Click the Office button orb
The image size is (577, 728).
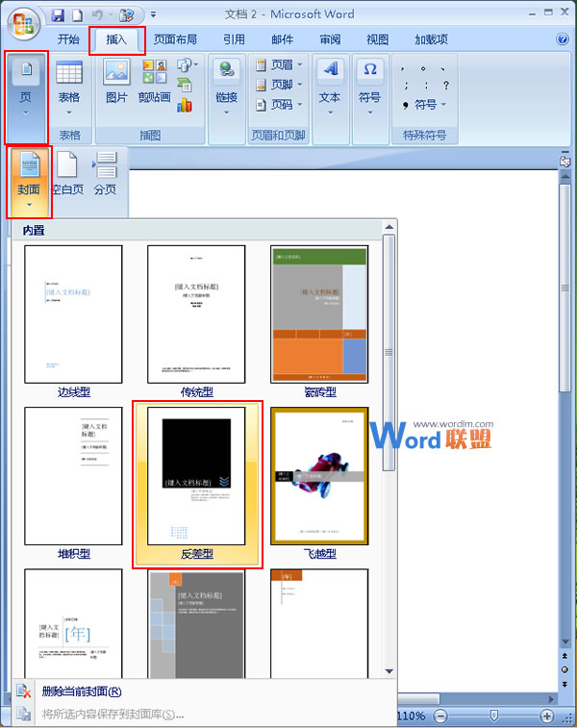coord(23,23)
